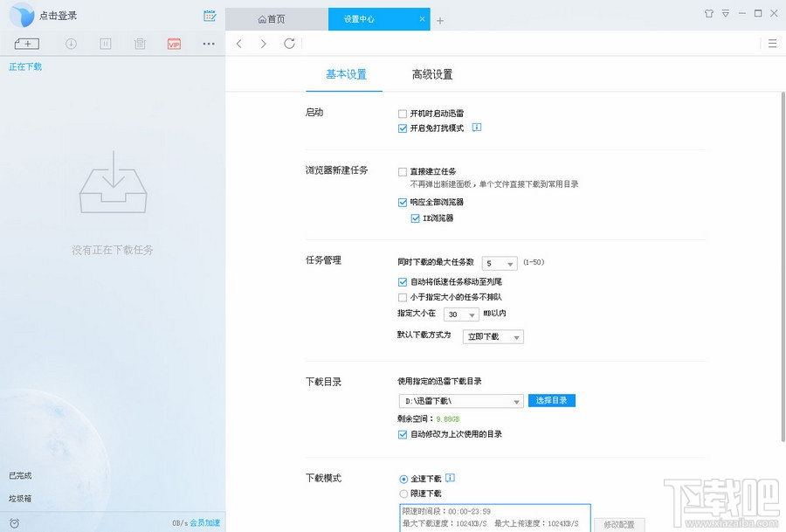Open the simultaneous download tasks dropdown

499,262
